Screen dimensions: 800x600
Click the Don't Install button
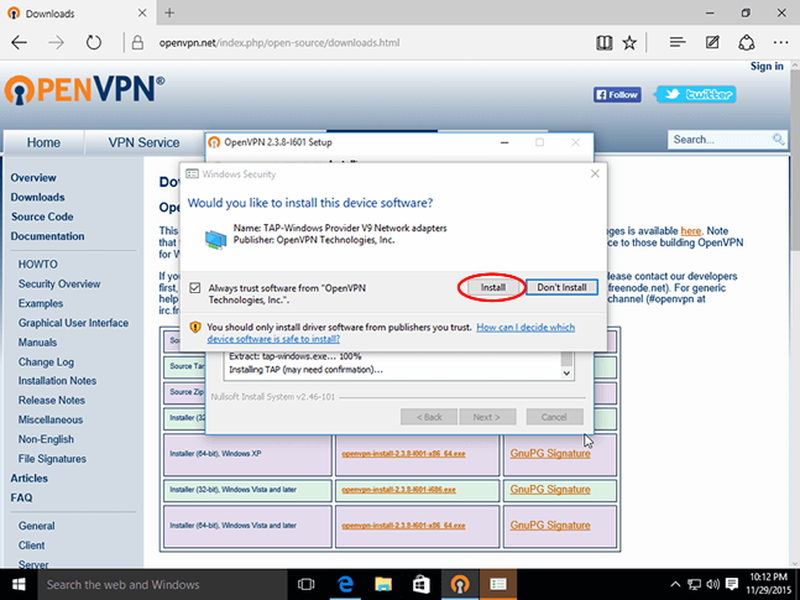pos(561,287)
